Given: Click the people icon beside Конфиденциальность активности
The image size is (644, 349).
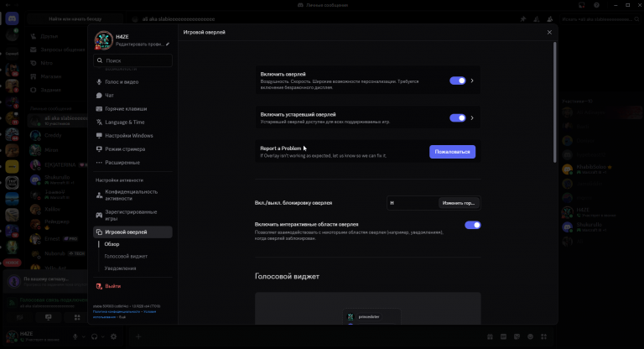Looking at the screenshot, I should (x=99, y=195).
